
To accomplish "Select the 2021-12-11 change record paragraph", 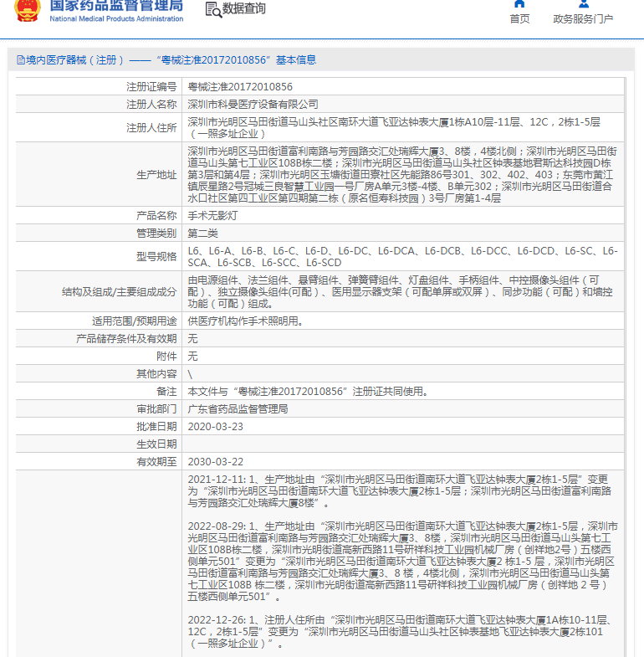I will [400, 491].
